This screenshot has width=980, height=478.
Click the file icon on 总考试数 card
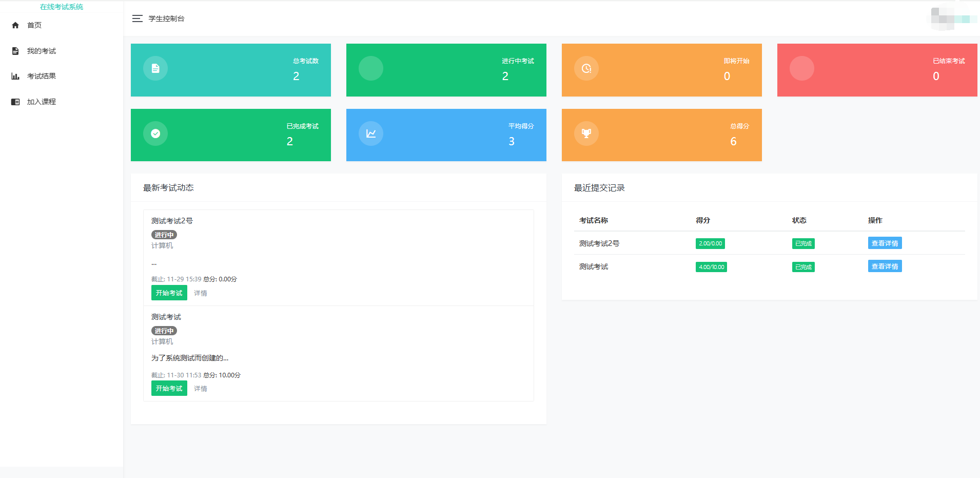point(155,68)
